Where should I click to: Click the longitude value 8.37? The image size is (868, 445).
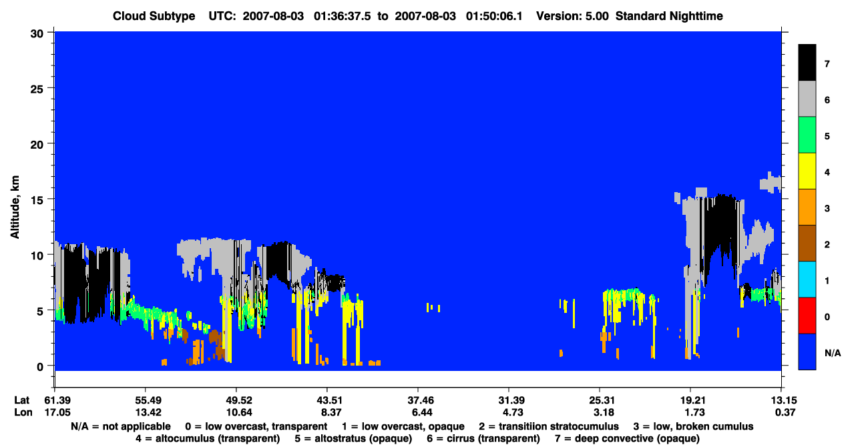tap(327, 412)
